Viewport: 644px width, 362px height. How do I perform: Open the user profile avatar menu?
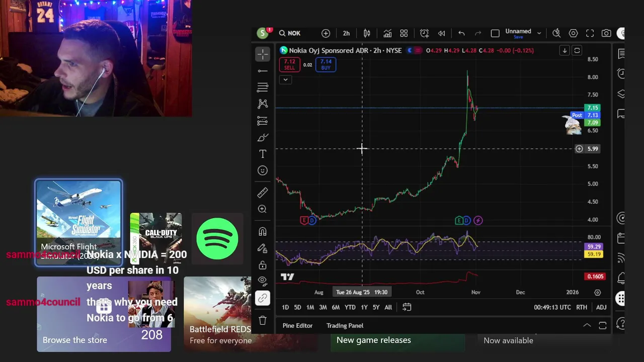point(262,33)
